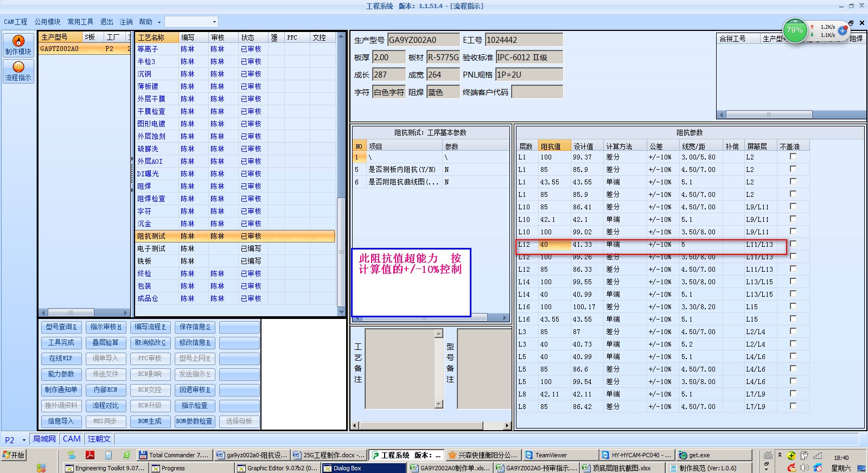Switch to Graphic Editor taskbar item
This screenshot has width=868, height=473.
click(x=277, y=468)
